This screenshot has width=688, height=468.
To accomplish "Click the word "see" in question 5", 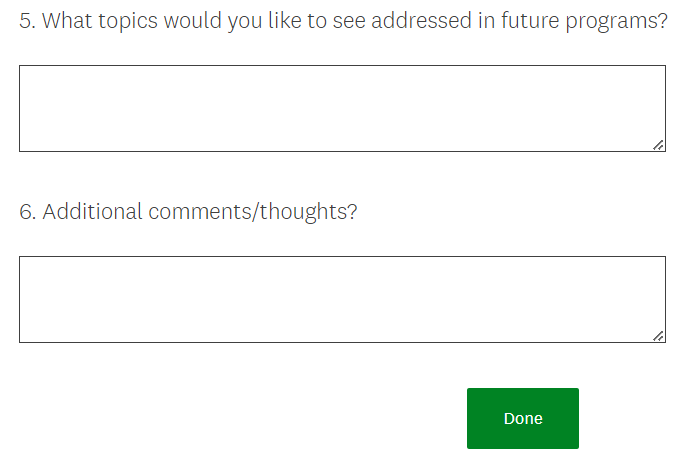I will [x=347, y=22].
